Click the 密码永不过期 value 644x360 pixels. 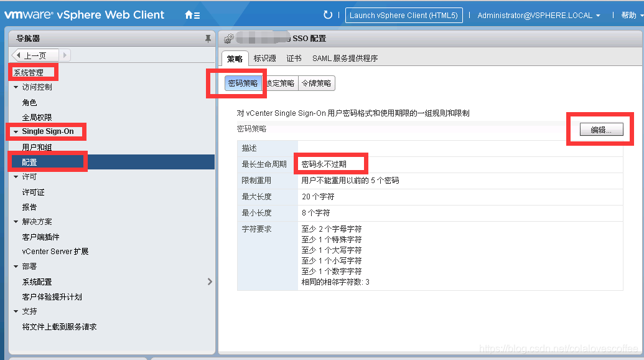coord(324,164)
